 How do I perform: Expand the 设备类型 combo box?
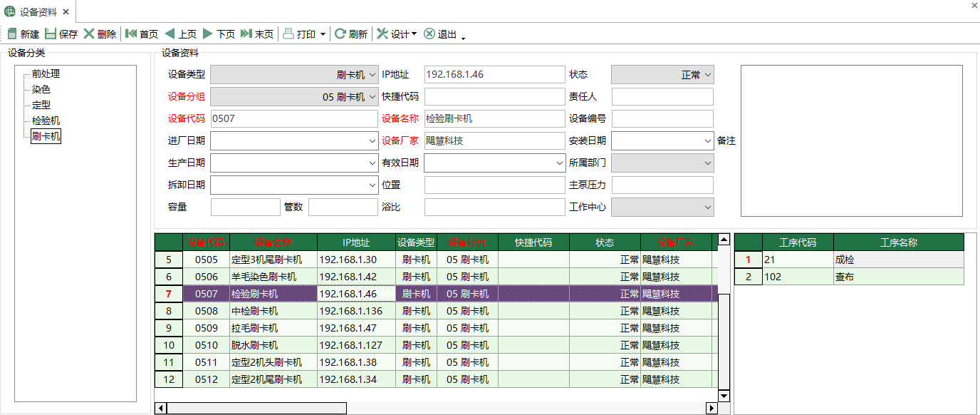pos(372,75)
